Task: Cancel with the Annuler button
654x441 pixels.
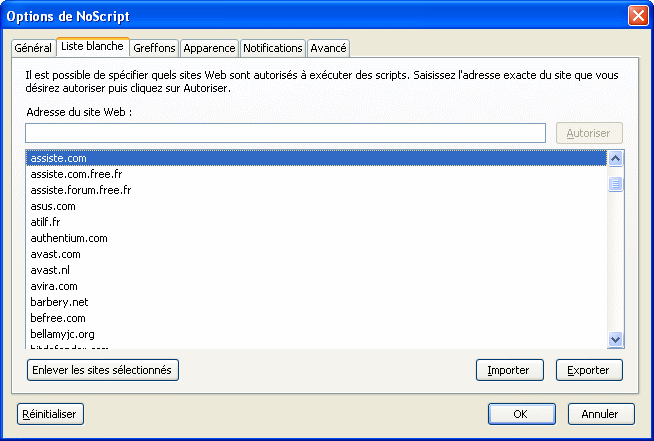Action: point(601,414)
